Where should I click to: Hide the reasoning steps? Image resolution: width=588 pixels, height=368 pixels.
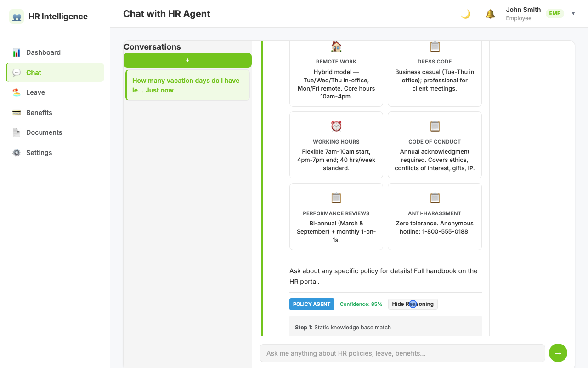click(413, 304)
